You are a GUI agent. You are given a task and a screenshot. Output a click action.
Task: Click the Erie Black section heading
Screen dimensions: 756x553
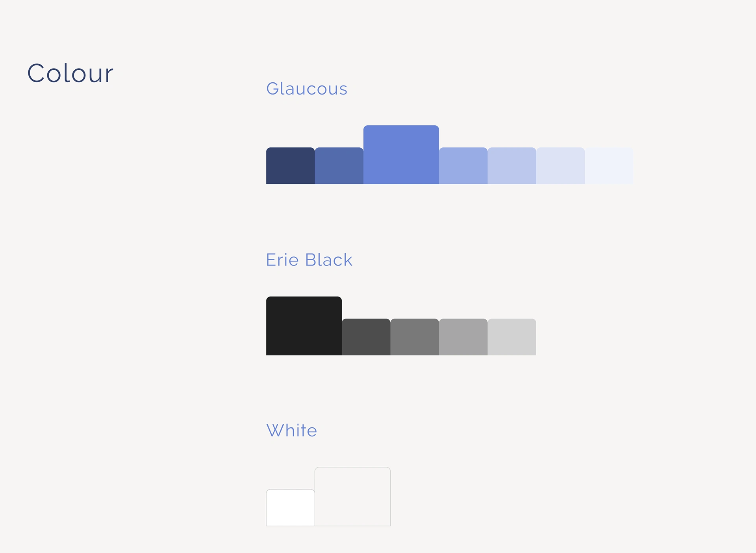(309, 260)
